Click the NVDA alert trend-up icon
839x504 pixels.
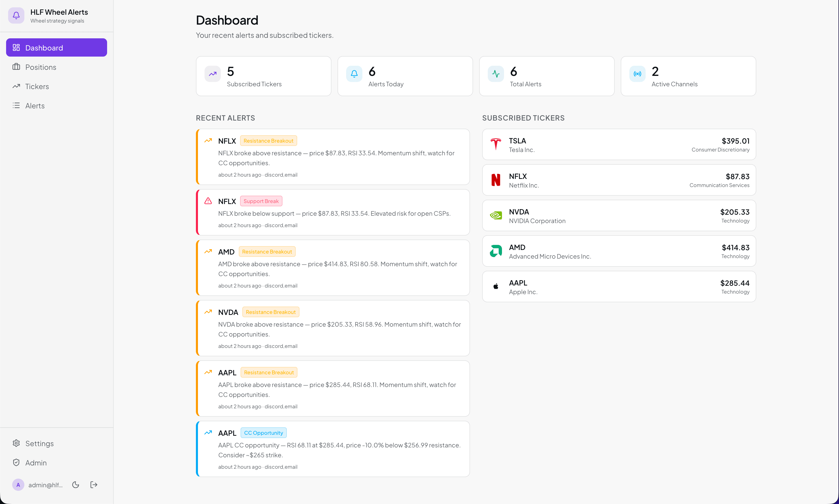click(208, 312)
